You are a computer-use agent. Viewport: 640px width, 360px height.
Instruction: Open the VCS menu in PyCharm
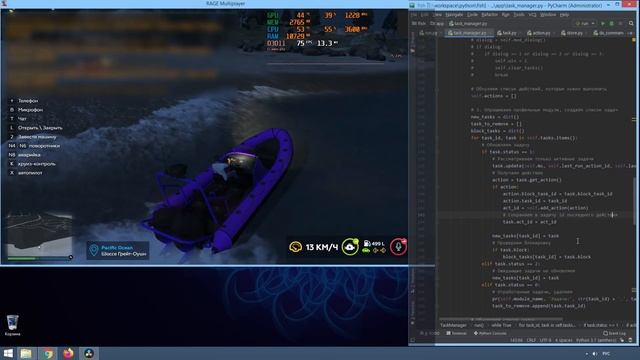click(x=532, y=15)
